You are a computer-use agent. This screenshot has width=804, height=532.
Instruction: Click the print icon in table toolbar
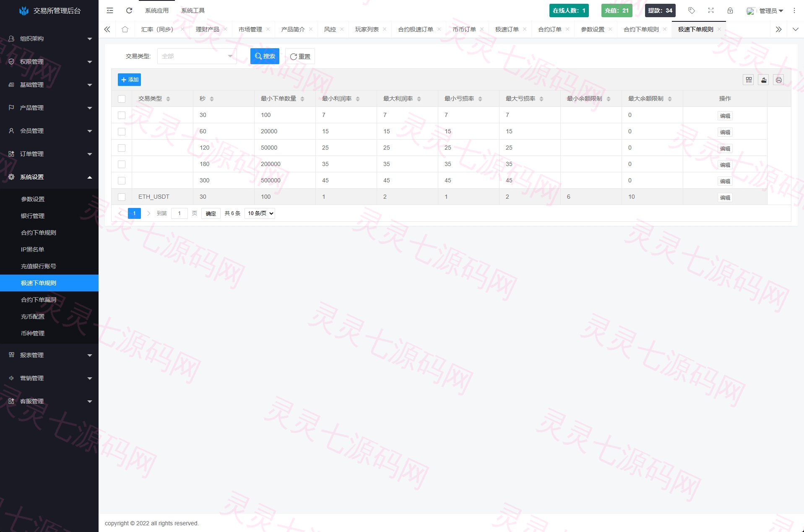point(779,80)
